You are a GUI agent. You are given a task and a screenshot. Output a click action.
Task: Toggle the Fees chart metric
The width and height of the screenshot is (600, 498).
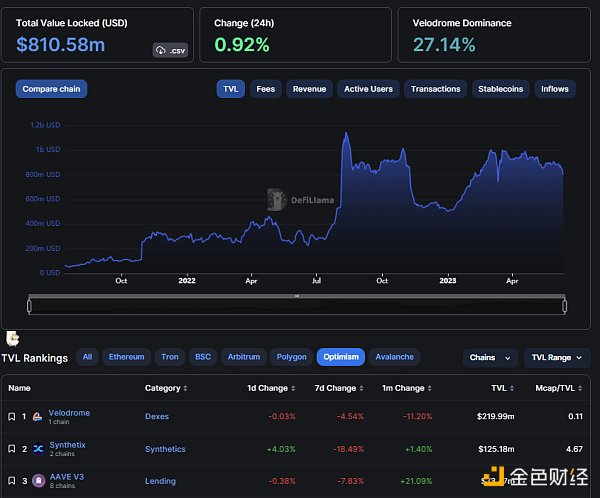[265, 89]
